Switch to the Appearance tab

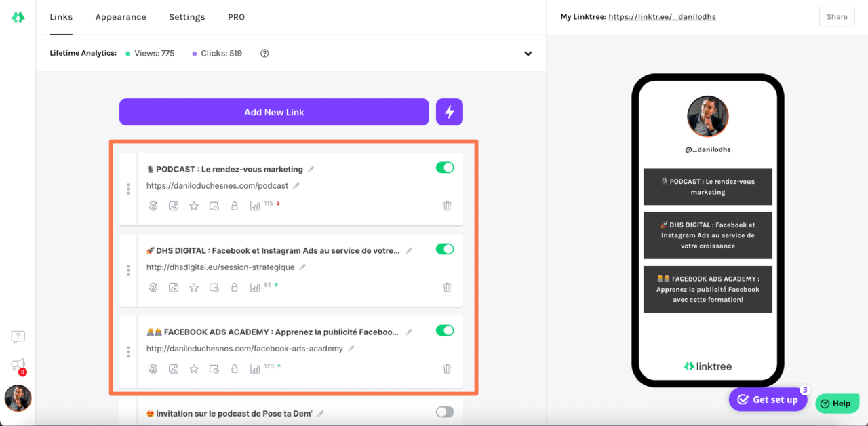click(x=121, y=17)
